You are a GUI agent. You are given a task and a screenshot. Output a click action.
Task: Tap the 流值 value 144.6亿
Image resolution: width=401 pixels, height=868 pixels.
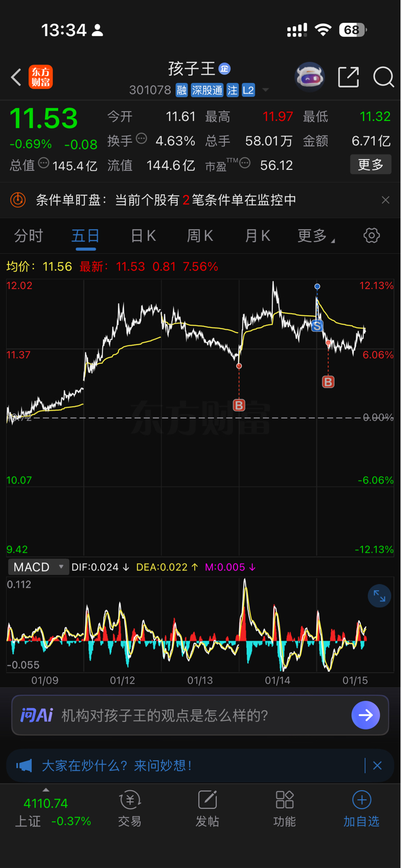click(171, 165)
